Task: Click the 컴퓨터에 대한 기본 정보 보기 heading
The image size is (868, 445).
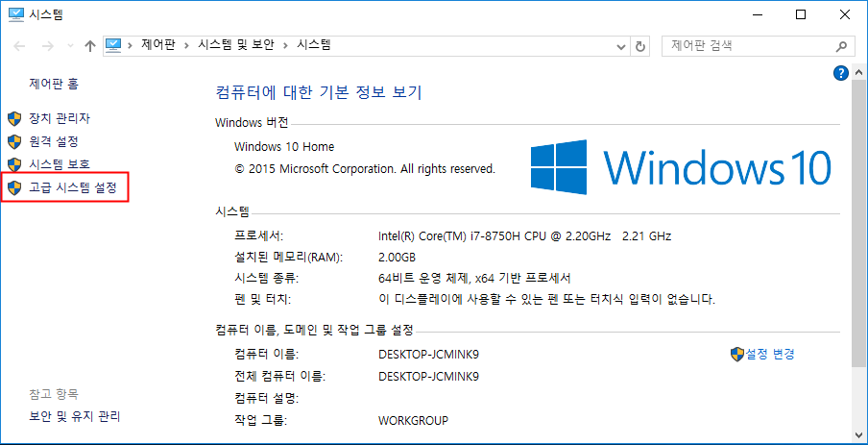Action: (x=319, y=92)
